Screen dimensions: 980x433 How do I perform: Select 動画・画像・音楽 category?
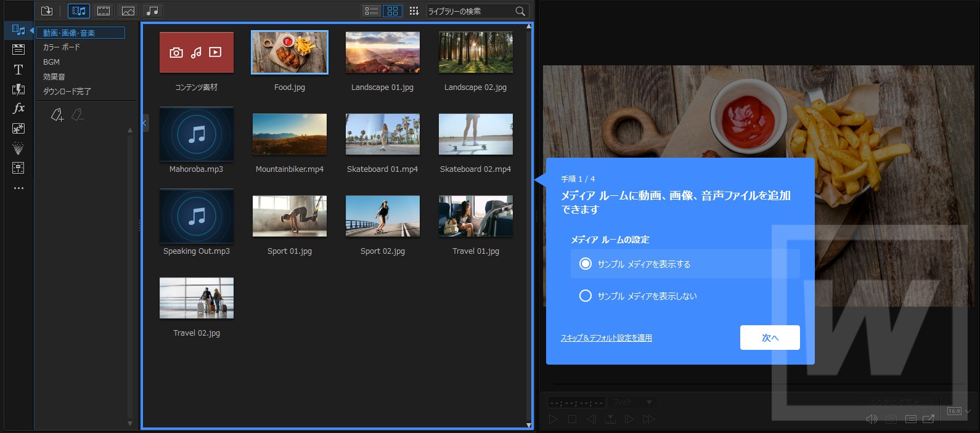(81, 33)
